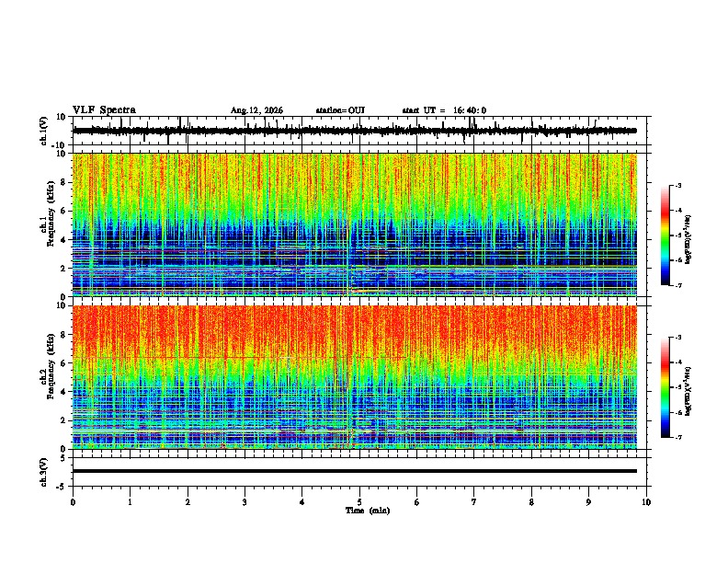
Task: Click time axis tick label "3"
Action: [x=245, y=502]
